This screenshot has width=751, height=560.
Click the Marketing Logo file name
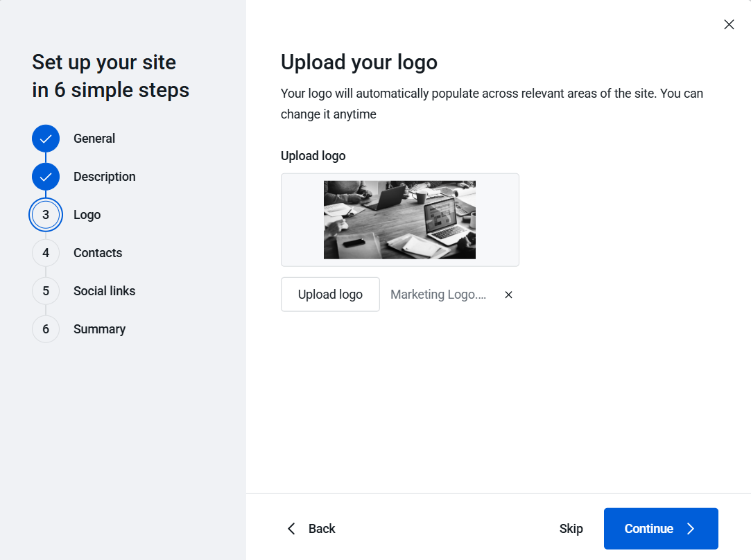coord(438,295)
